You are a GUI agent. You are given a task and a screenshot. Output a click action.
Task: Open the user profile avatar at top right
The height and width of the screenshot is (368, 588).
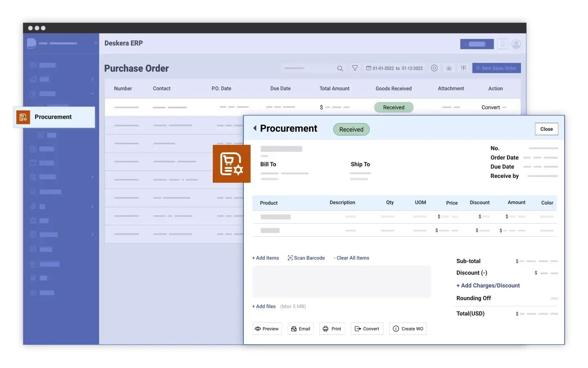pyautogui.click(x=516, y=44)
